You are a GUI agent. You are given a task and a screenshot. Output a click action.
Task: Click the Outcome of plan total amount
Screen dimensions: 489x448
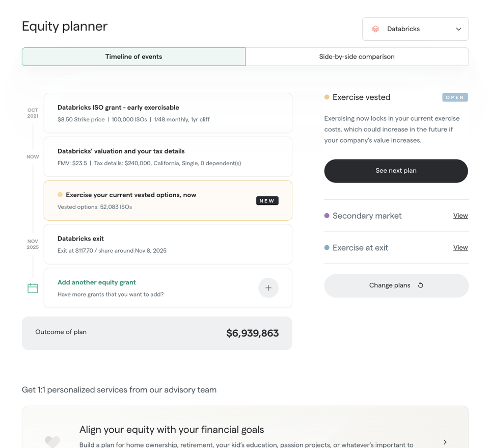(x=253, y=333)
